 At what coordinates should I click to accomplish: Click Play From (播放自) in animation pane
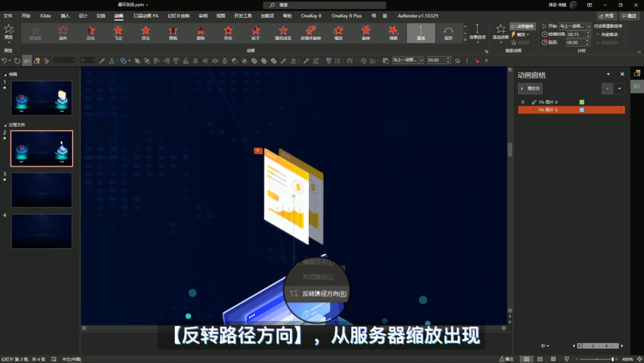click(x=530, y=88)
